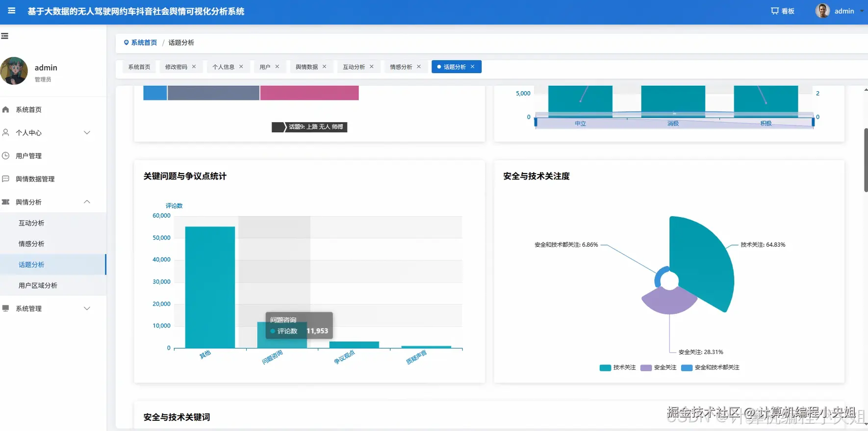Open 系统首页 breadcrumb link
The image size is (868, 431).
pyautogui.click(x=144, y=43)
